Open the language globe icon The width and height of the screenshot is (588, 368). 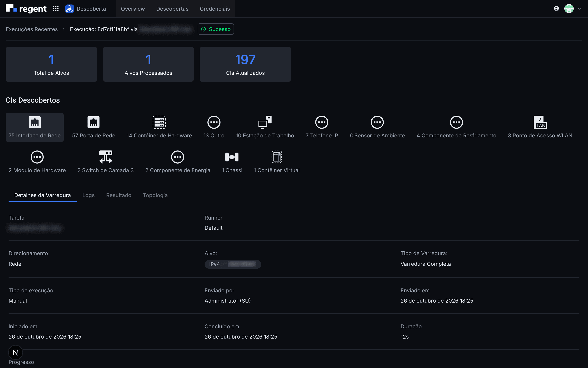click(x=556, y=9)
